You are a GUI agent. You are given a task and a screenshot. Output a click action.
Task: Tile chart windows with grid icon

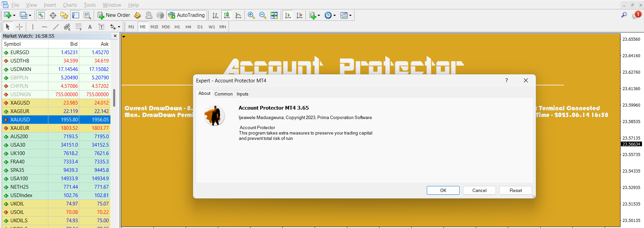(x=274, y=15)
